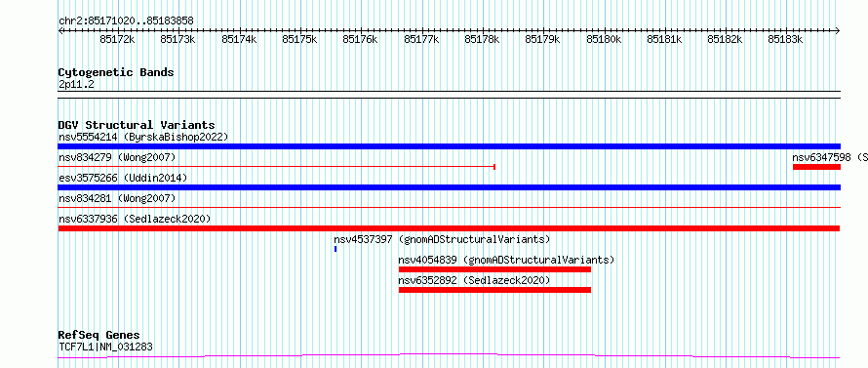Click the 85182k ruler position
The height and width of the screenshot is (368, 868).
(726, 39)
